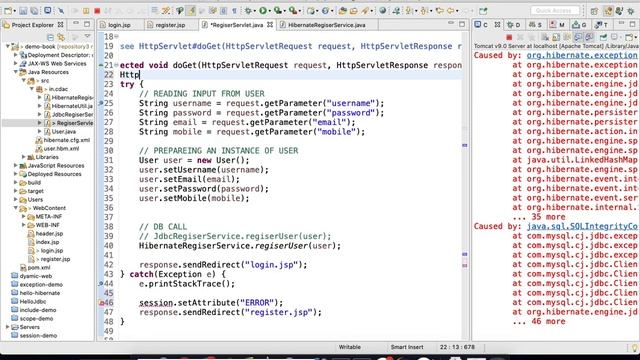Click the New file wizard toolbar icon

point(7,11)
